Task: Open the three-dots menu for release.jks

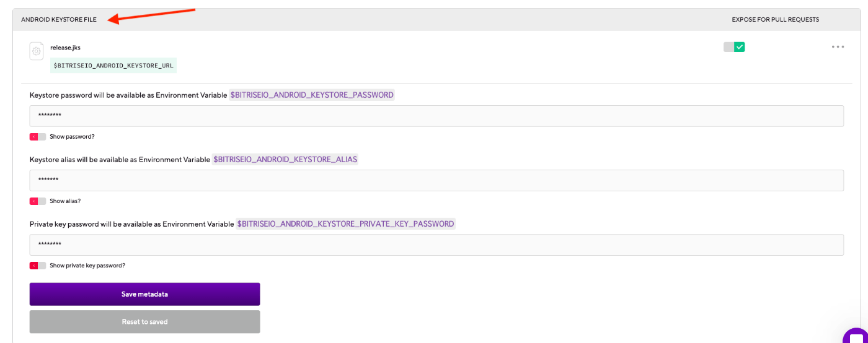Action: (x=838, y=47)
